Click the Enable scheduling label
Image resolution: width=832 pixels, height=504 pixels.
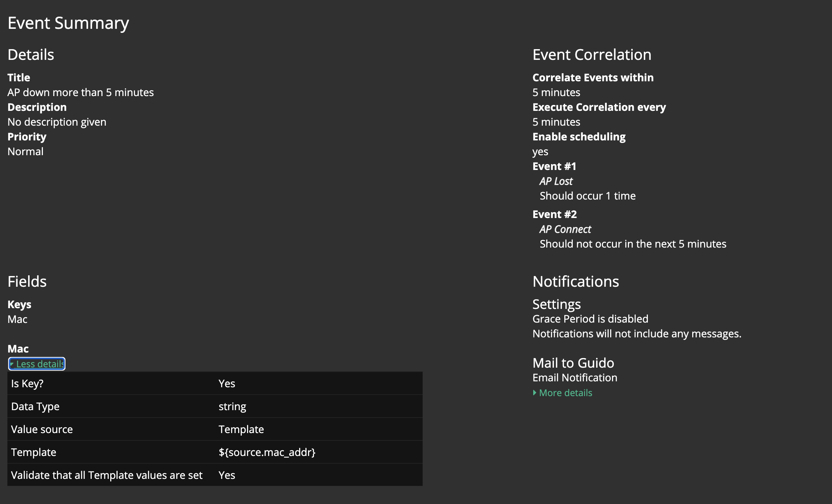point(579,137)
